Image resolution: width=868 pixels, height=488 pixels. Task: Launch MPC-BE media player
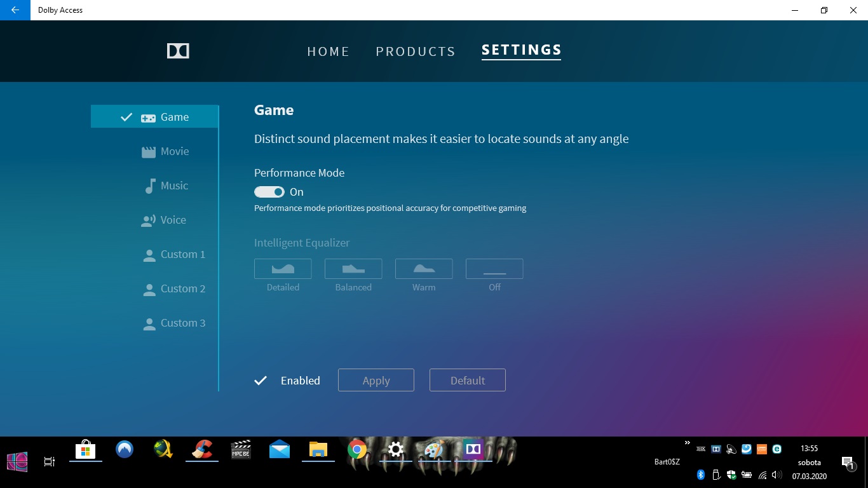[x=241, y=450]
